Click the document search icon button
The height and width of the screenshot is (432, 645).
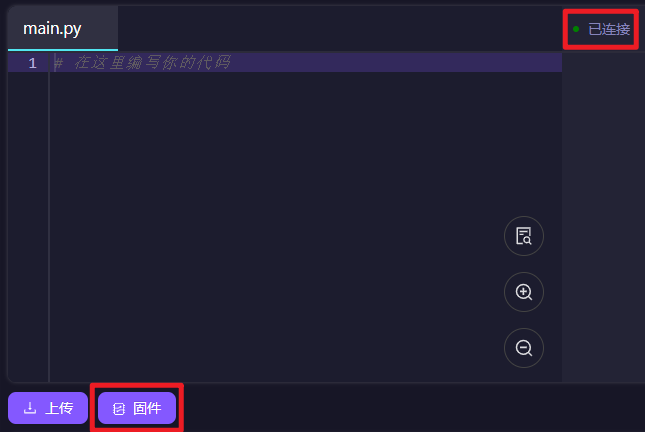524,236
